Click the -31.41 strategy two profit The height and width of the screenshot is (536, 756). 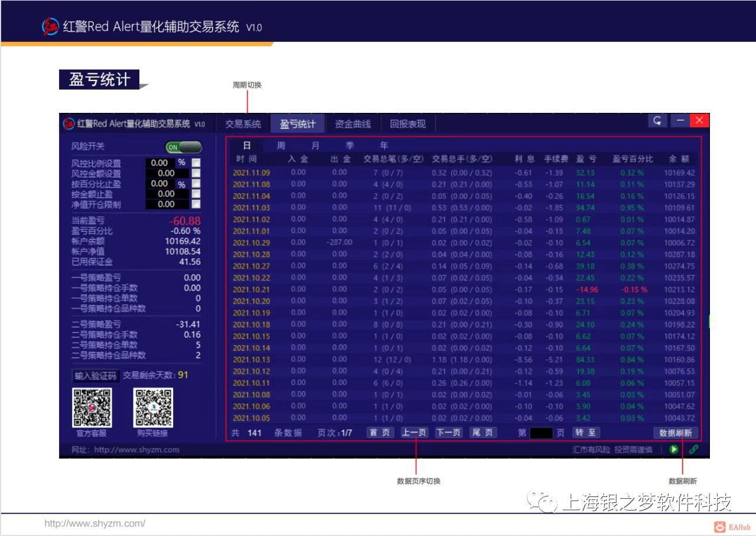188,324
